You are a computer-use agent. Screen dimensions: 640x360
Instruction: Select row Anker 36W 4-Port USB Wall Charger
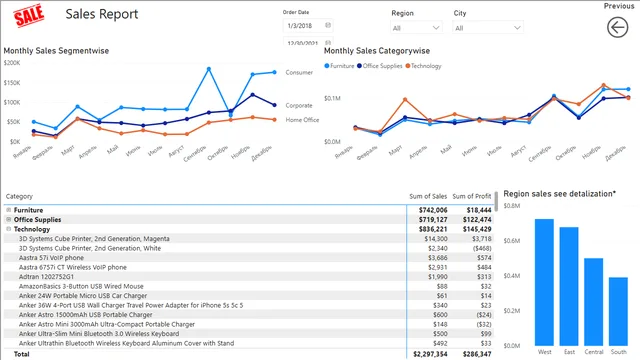point(248,305)
